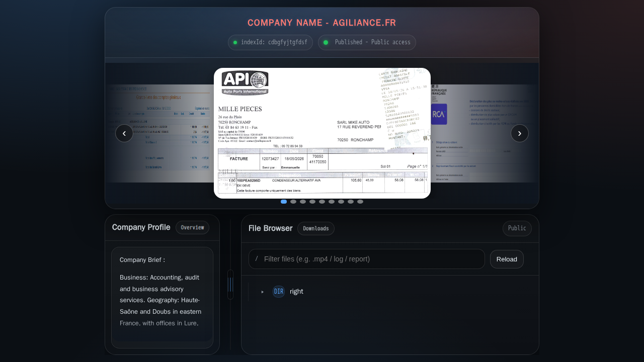The image size is (644, 362).
Task: Click the Public access badge in File Browser
Action: click(517, 228)
